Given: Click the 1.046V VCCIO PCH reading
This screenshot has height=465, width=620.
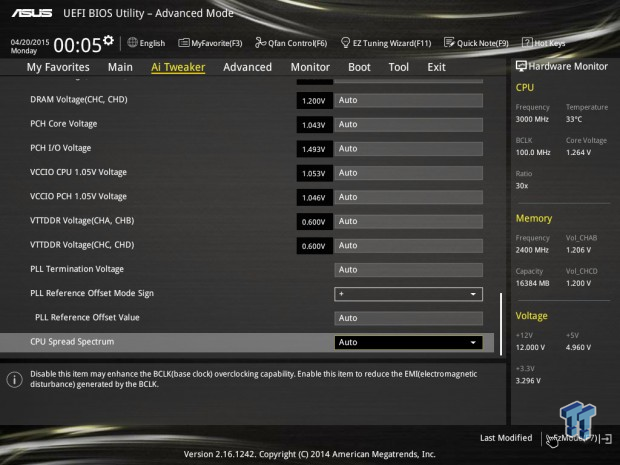Looking at the screenshot, I should point(314,197).
